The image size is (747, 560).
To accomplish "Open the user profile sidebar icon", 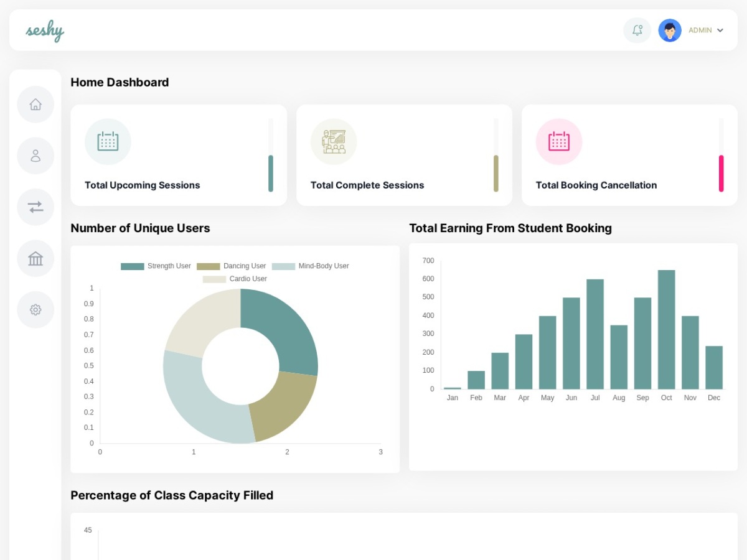I will (35, 156).
